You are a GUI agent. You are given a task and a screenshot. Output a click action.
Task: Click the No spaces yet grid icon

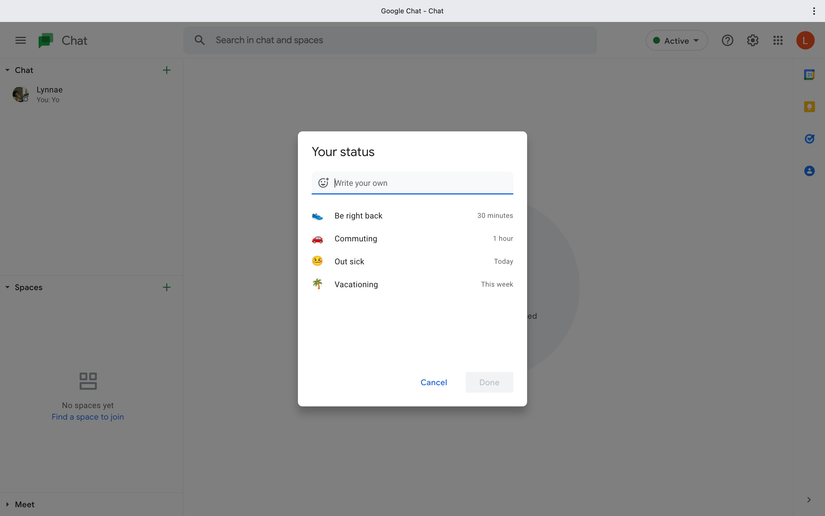pyautogui.click(x=88, y=381)
